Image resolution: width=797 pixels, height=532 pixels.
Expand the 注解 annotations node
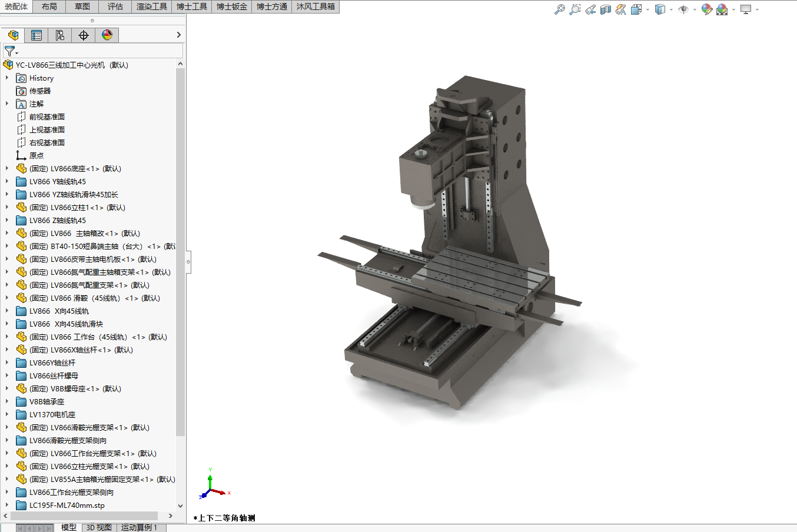[x=7, y=104]
